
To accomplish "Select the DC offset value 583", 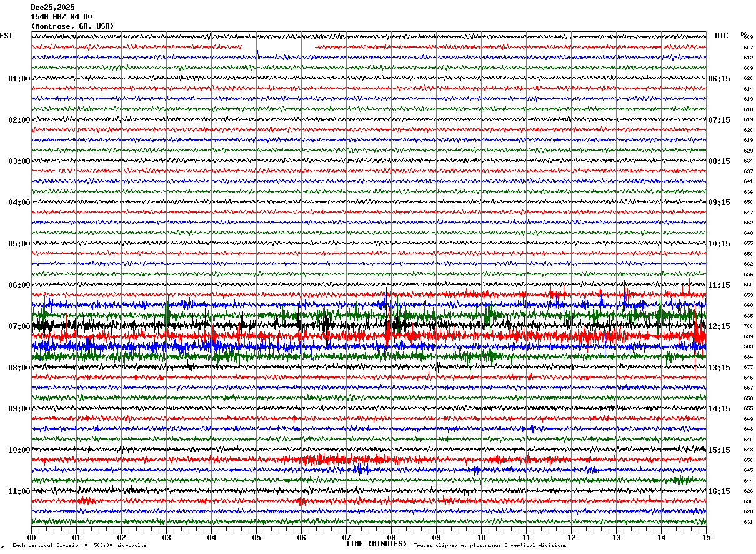I will [x=748, y=347].
